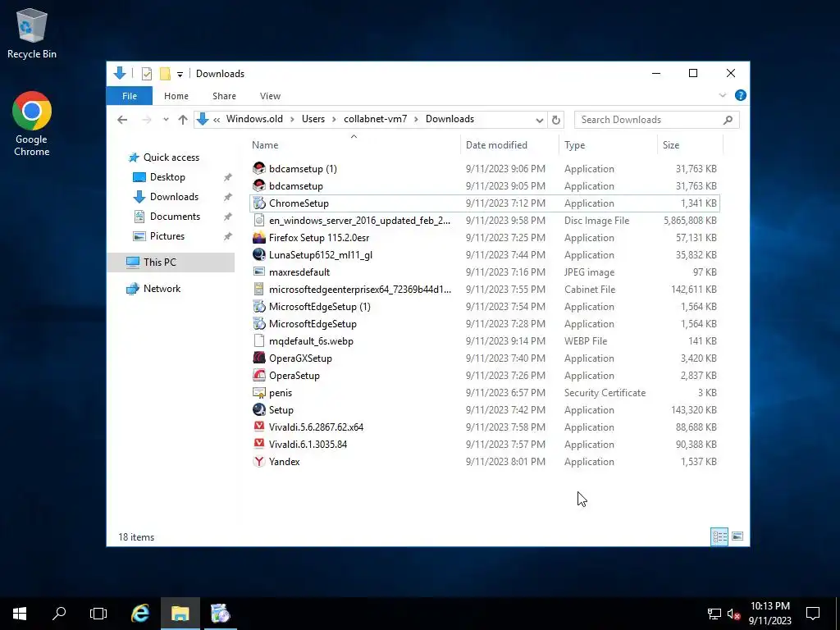Screen dimensions: 840x630
Task: Click the Users breadcrumb in the address bar
Action: (x=313, y=119)
